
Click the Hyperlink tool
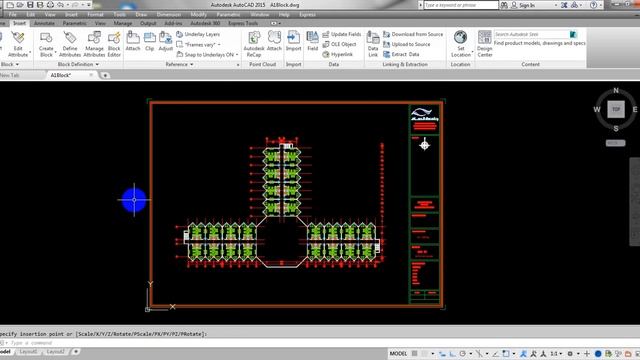tap(338, 54)
